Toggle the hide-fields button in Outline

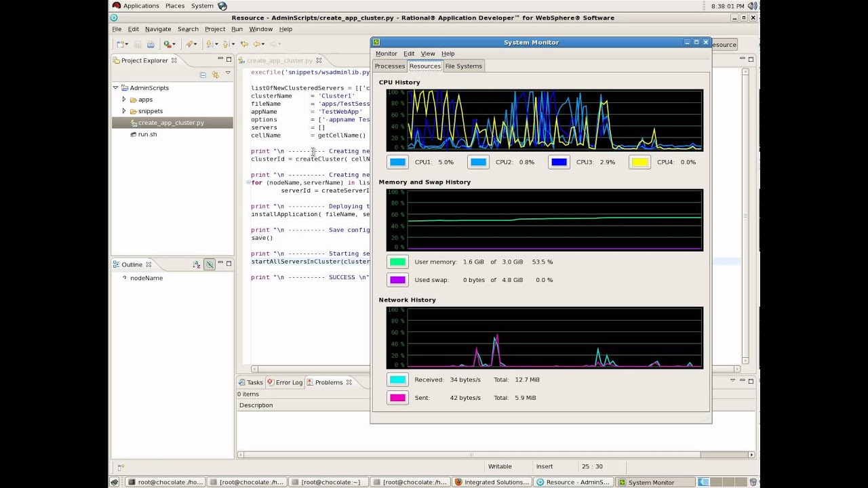[209, 264]
